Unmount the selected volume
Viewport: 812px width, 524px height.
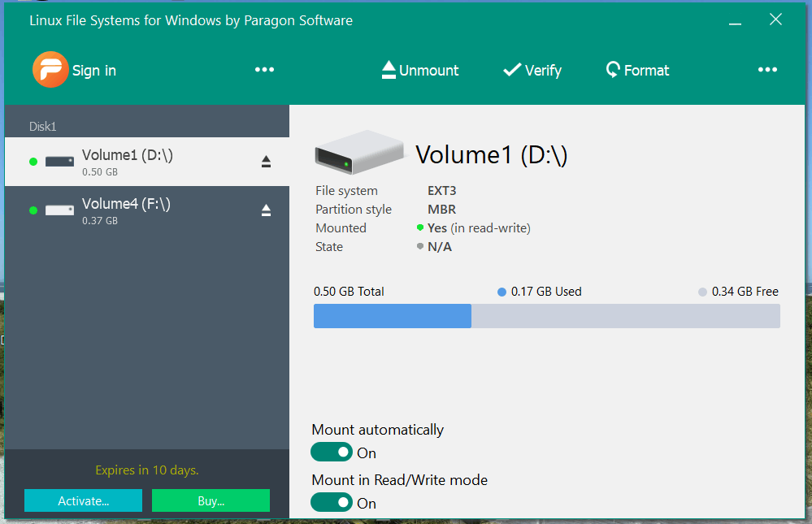(x=420, y=70)
